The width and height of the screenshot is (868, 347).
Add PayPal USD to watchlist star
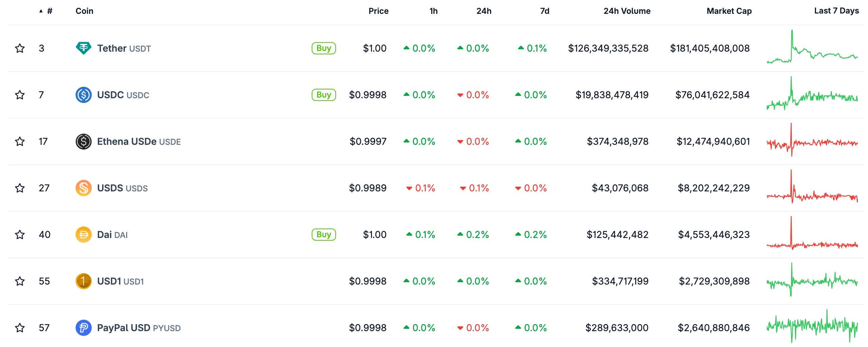pyautogui.click(x=20, y=328)
